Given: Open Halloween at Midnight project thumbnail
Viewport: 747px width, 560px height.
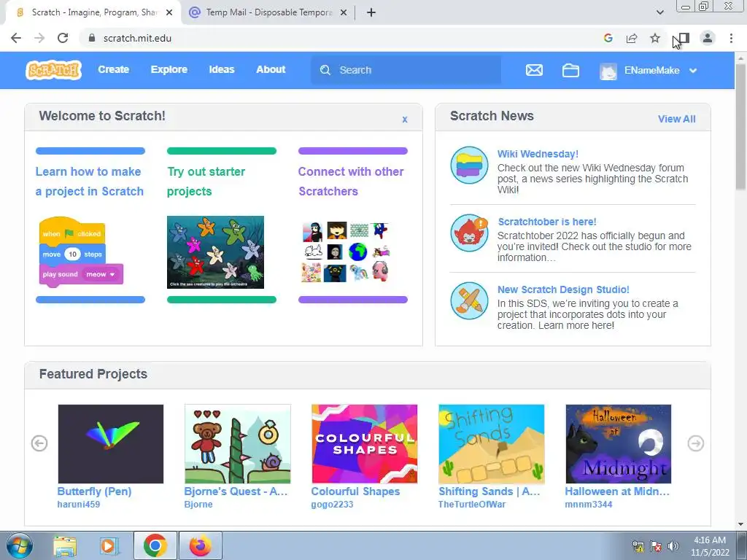Looking at the screenshot, I should pyautogui.click(x=619, y=444).
